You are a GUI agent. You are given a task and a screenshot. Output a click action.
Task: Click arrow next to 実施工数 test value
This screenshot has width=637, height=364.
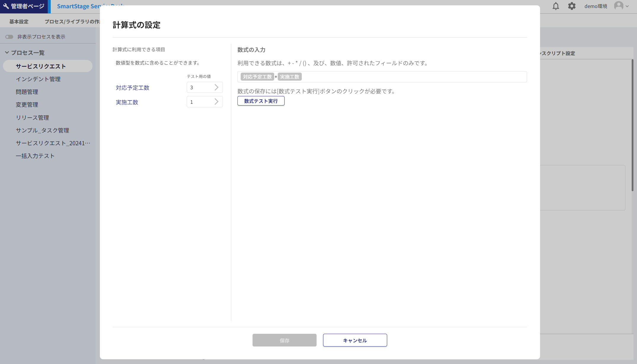[216, 102]
